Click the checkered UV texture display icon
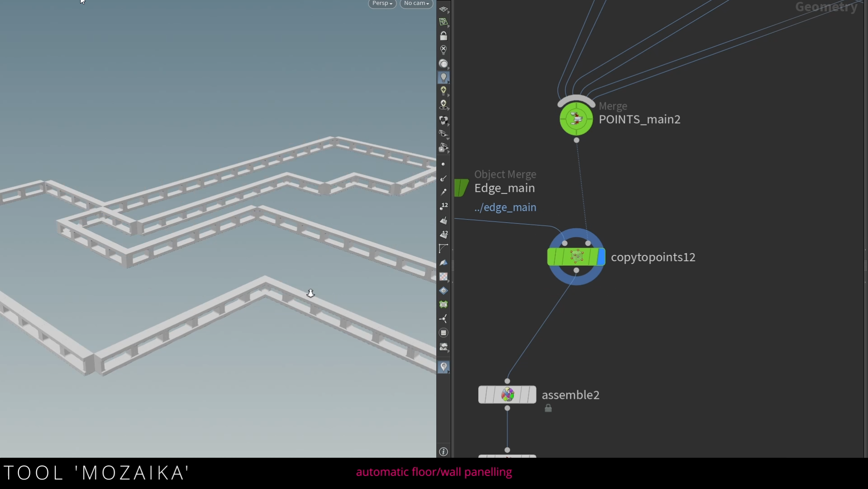The image size is (868, 489). point(444,277)
